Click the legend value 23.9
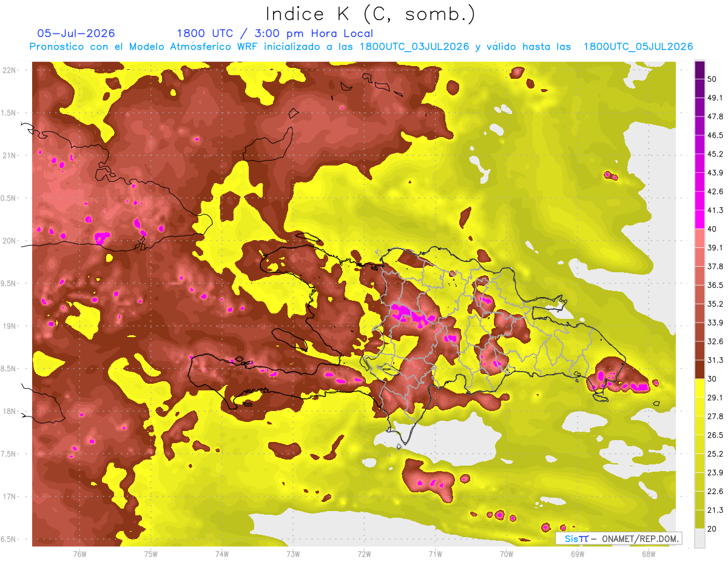 coord(715,472)
